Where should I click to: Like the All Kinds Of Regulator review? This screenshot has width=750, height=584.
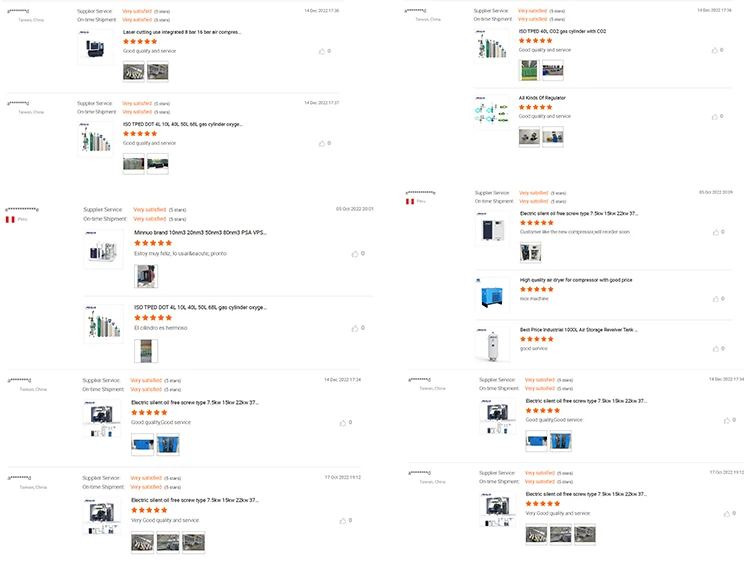pyautogui.click(x=715, y=116)
